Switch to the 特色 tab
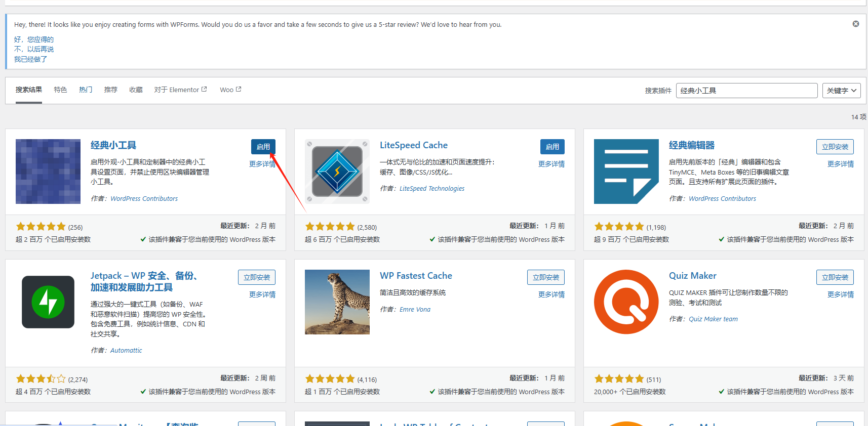The height and width of the screenshot is (426, 868). (x=60, y=90)
